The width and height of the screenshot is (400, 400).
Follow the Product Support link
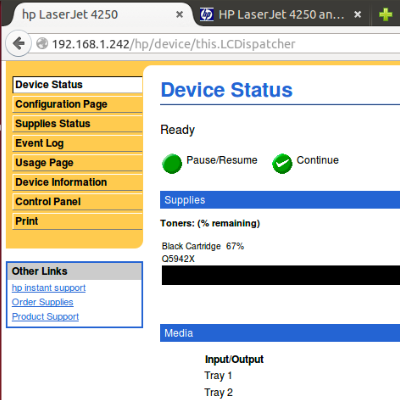pos(45,317)
